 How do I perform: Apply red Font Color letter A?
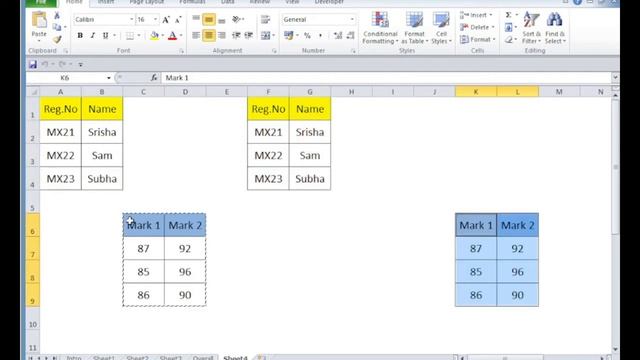172,36
